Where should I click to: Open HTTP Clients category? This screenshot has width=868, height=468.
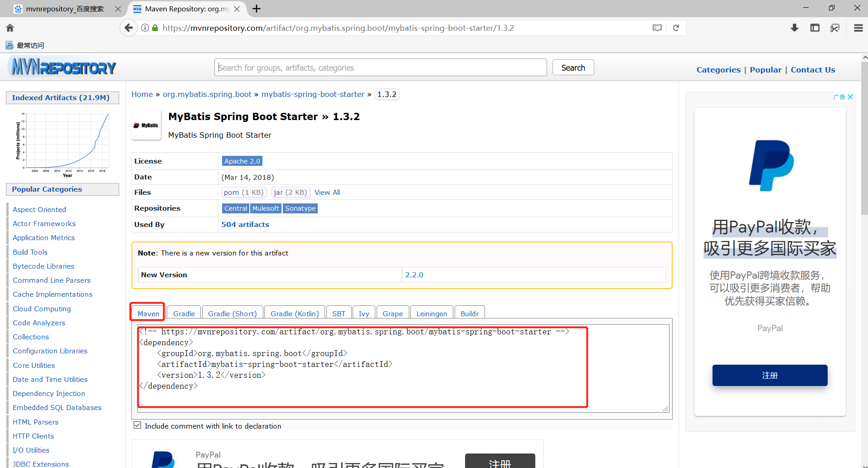(x=34, y=436)
